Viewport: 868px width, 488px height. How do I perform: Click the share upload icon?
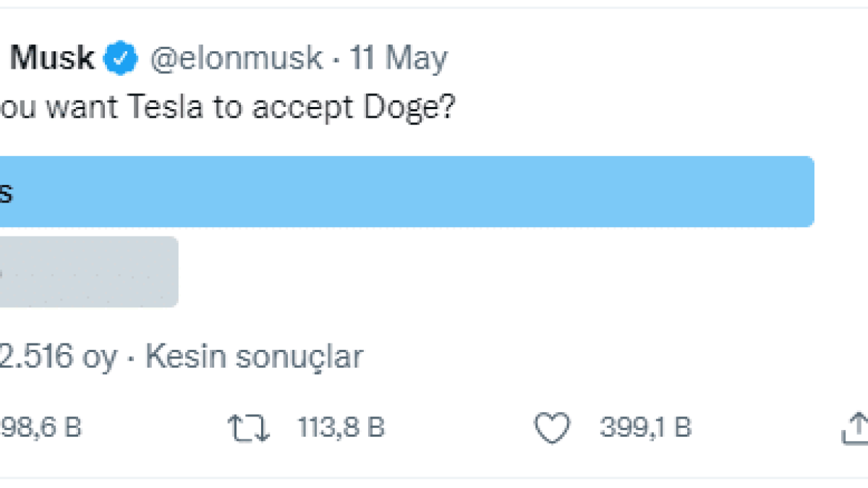(855, 428)
